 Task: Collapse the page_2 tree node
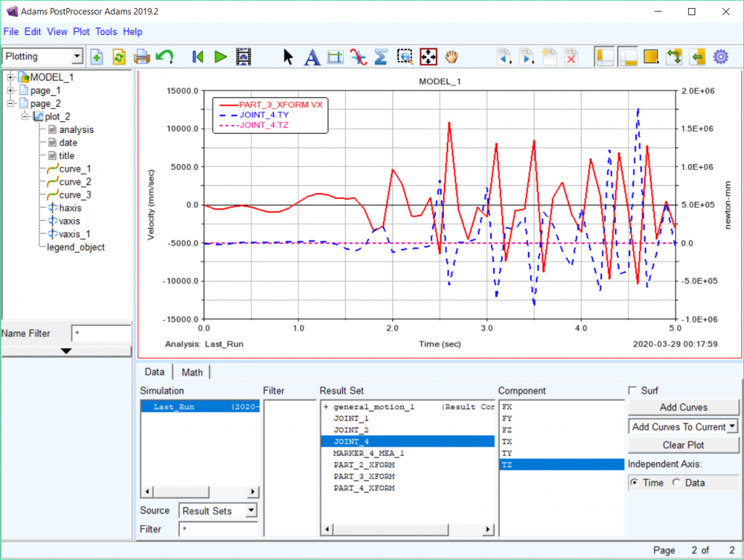(10, 103)
